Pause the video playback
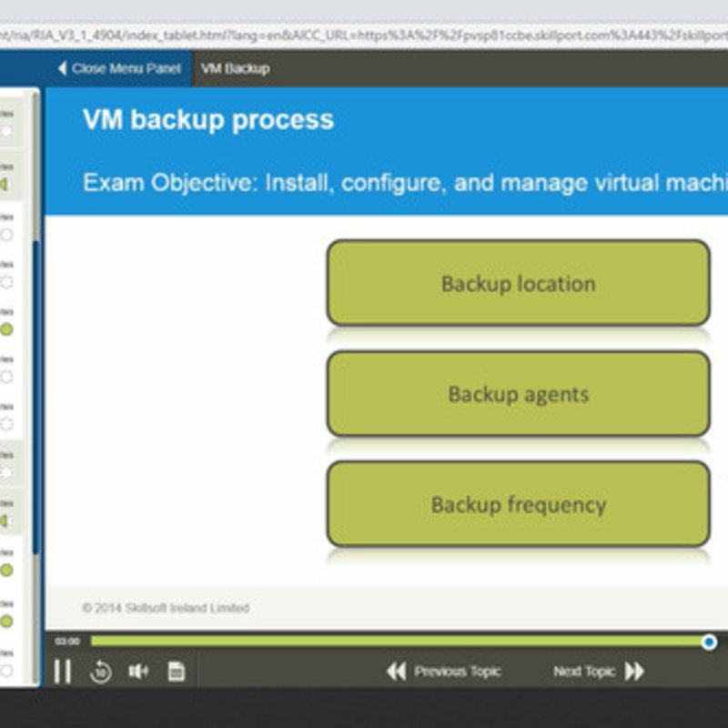This screenshot has height=728, width=728. (x=63, y=671)
